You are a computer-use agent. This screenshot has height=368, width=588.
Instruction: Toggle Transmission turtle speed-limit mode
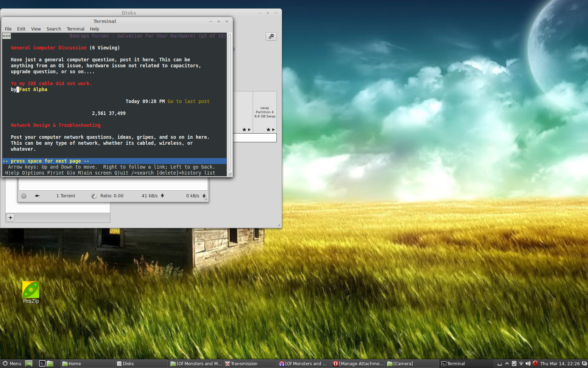pyautogui.click(x=37, y=196)
